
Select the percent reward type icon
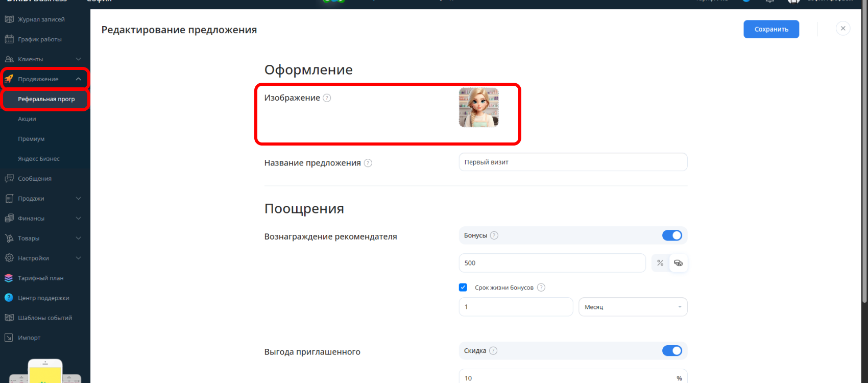click(660, 263)
